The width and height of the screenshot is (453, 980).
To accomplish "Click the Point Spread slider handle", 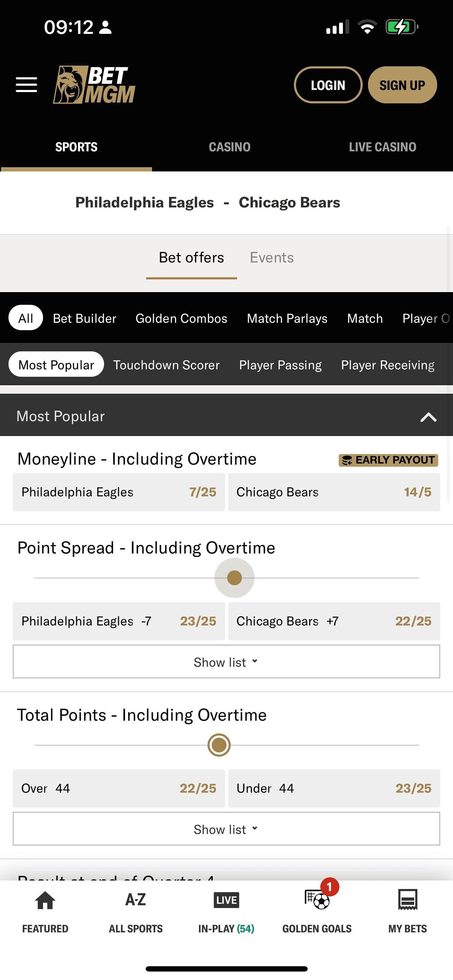I will click(x=234, y=577).
